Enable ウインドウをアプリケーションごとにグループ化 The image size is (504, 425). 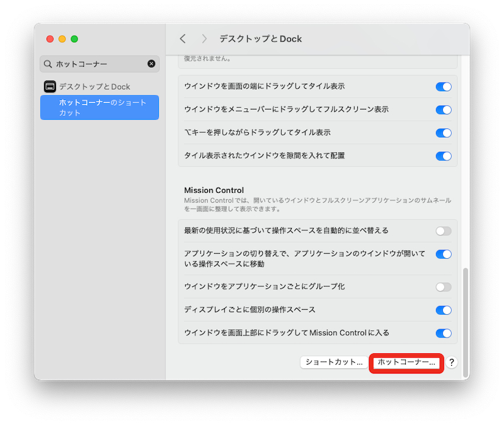(x=444, y=287)
